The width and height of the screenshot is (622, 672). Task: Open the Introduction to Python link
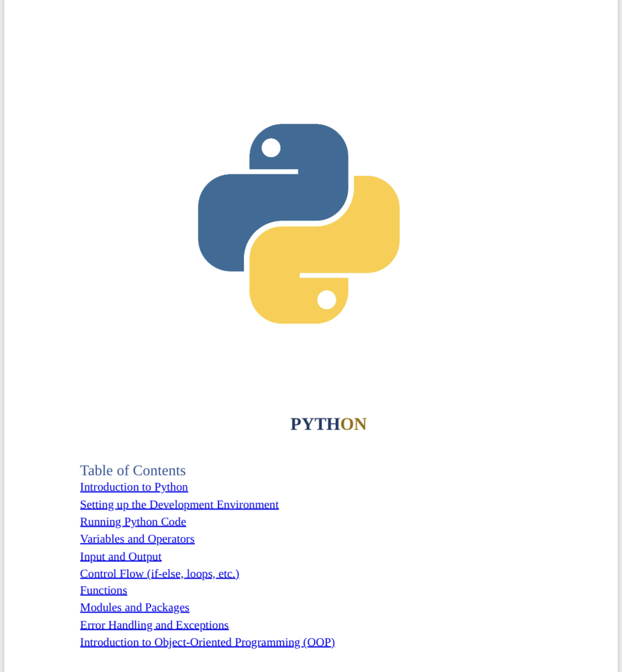[134, 487]
